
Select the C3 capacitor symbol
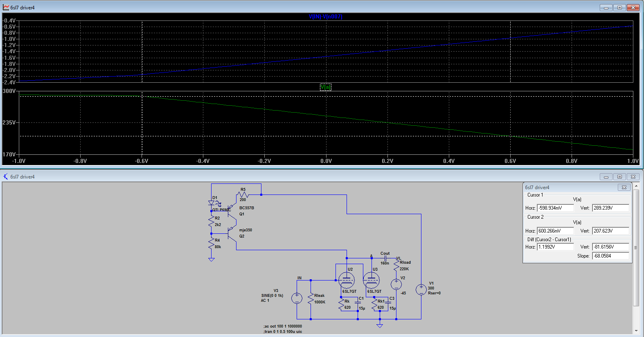coord(388,303)
